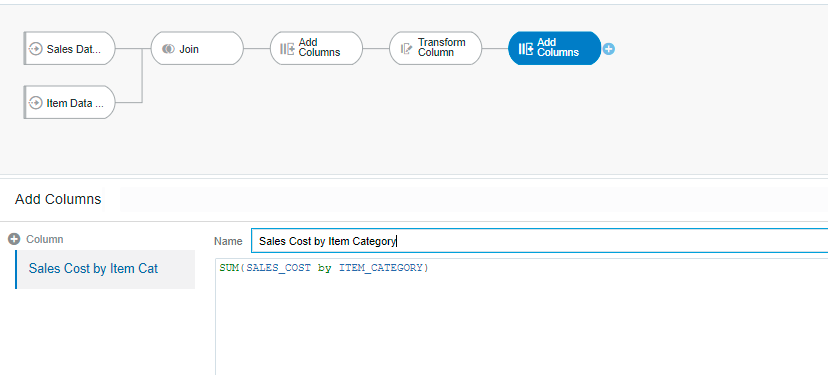The height and width of the screenshot is (375, 828).
Task: Click the Name field label
Action: click(x=228, y=241)
